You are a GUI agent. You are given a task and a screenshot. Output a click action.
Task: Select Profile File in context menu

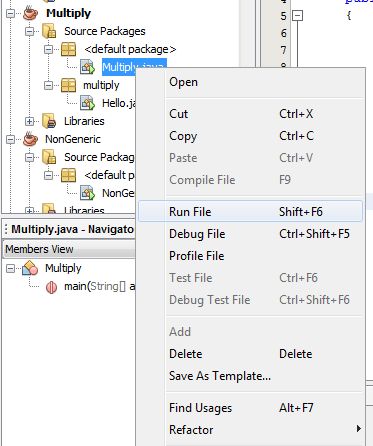[x=250, y=256]
